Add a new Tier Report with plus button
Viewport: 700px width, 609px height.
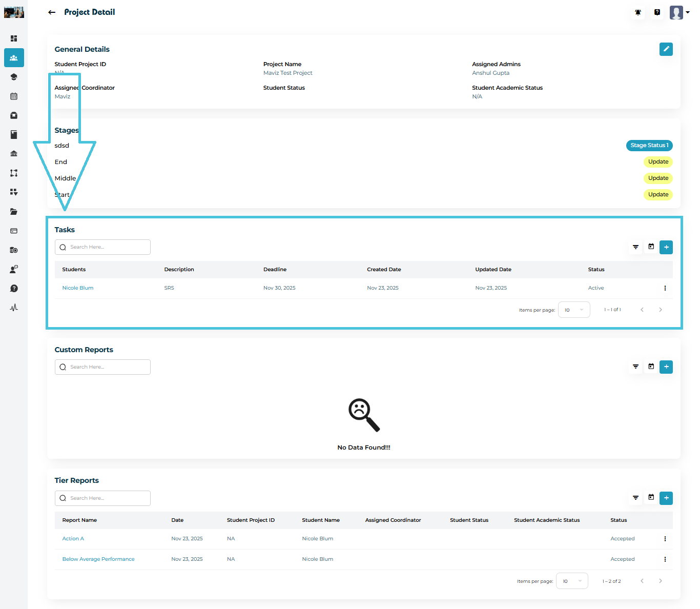(x=666, y=498)
